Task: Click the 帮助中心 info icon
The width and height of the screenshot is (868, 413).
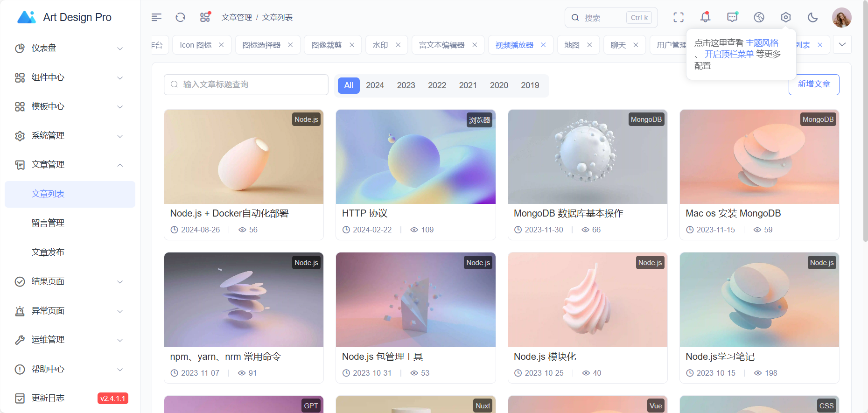Action: (x=20, y=369)
